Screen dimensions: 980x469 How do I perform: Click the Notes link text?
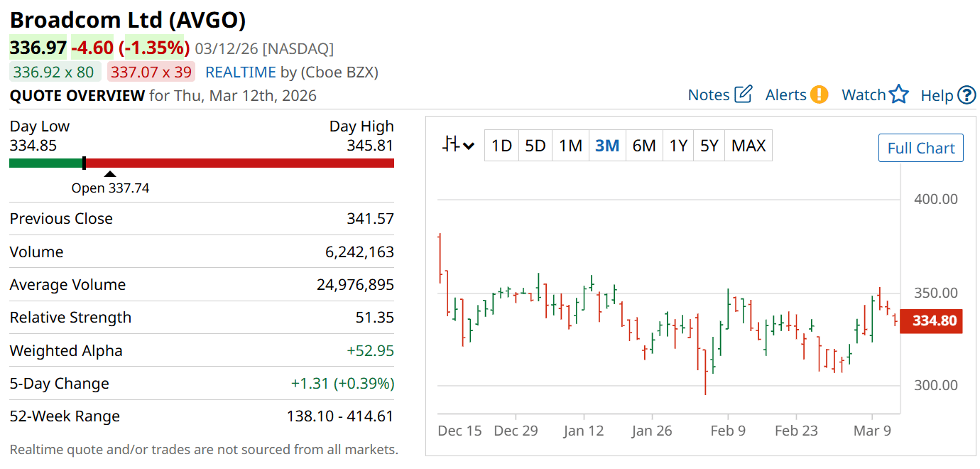(x=709, y=95)
